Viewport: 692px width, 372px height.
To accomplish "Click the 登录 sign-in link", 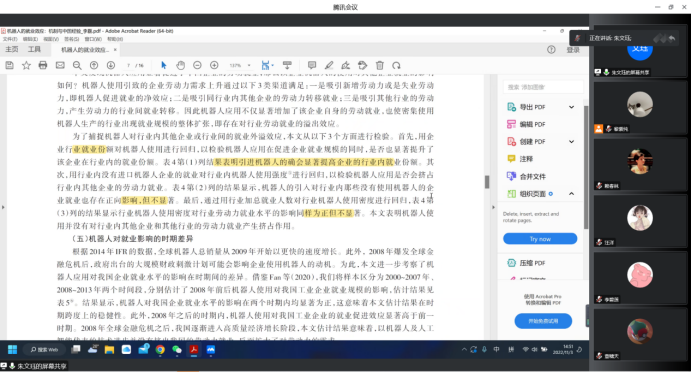I will click(x=573, y=50).
